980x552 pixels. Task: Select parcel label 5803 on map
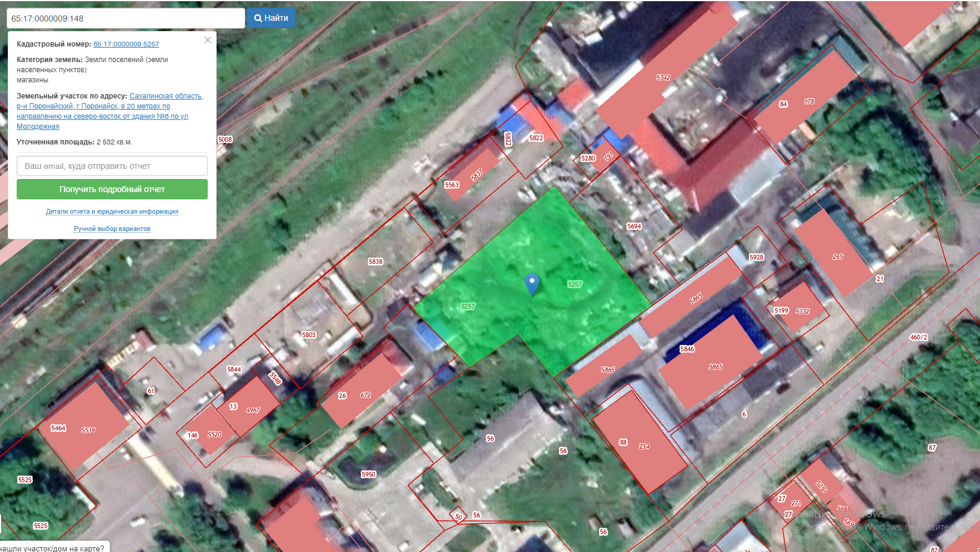point(309,335)
